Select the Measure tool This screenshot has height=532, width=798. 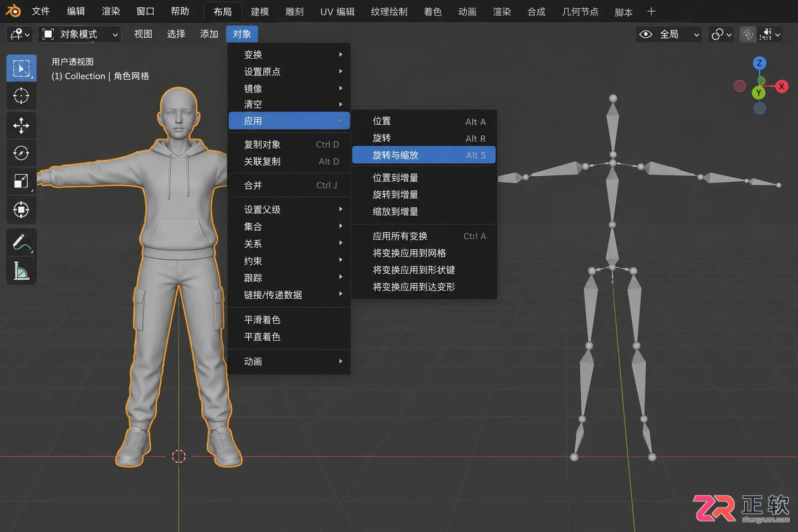[x=21, y=271]
